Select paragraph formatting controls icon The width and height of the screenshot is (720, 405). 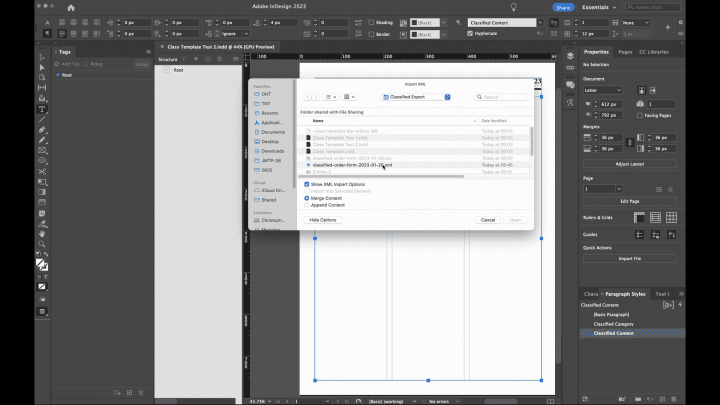click(47, 34)
